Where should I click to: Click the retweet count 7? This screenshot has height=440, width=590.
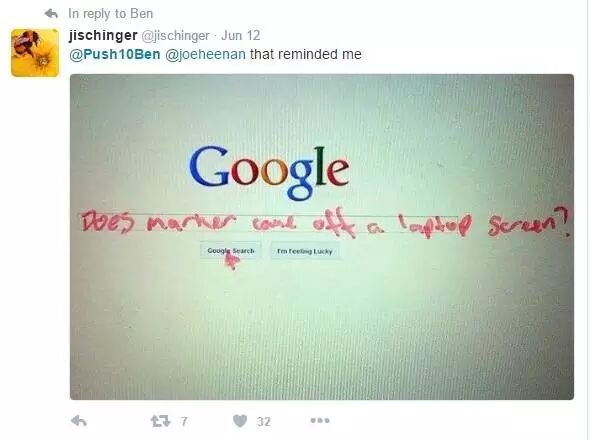click(184, 421)
